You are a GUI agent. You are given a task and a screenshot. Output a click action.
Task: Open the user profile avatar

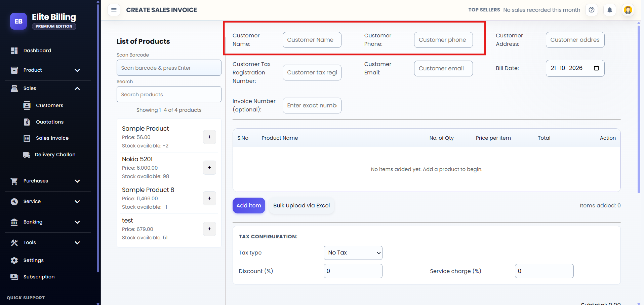[628, 10]
